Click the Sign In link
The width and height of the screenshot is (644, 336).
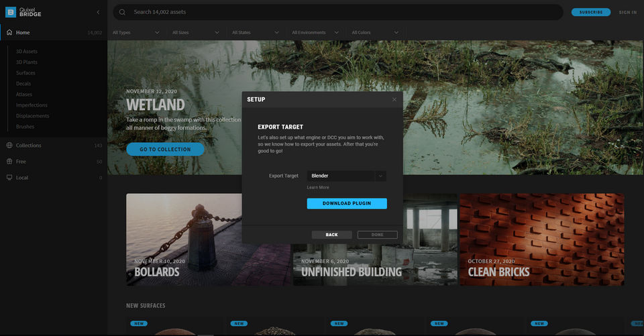point(628,12)
